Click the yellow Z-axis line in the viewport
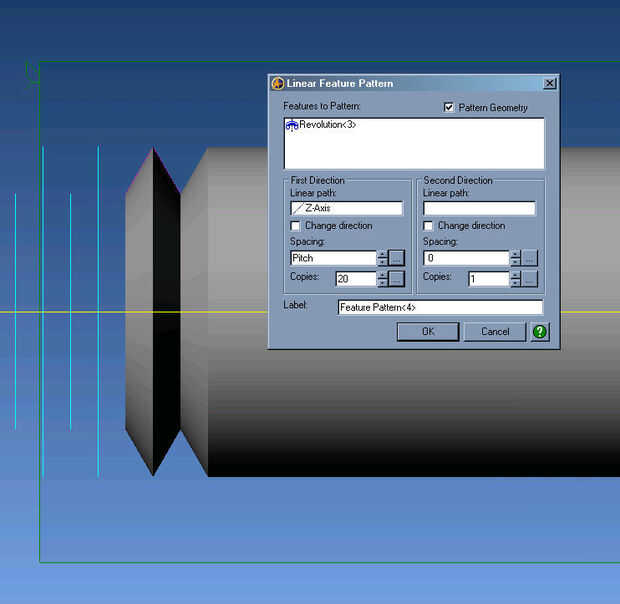The height and width of the screenshot is (604, 620). 134,312
